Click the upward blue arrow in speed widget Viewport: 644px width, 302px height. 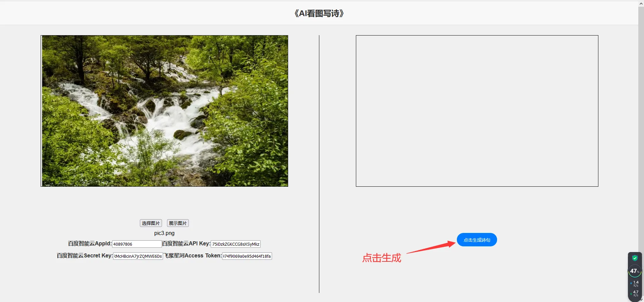pos(631,284)
